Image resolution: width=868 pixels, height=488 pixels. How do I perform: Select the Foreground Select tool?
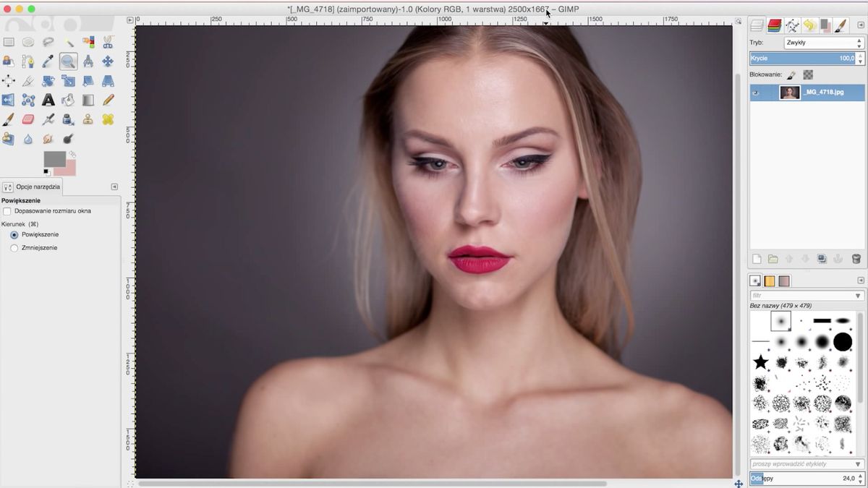click(9, 61)
